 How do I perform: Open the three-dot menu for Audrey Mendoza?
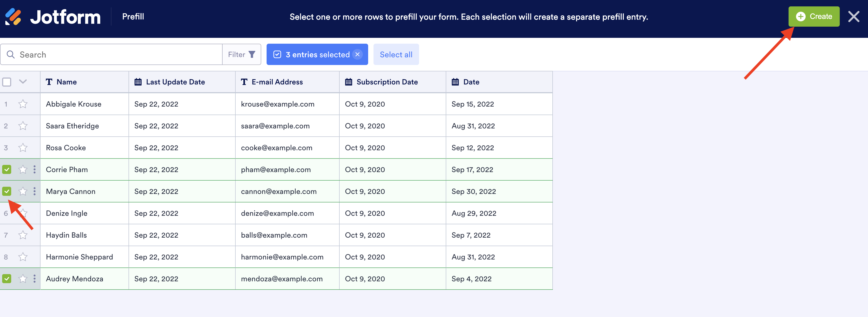point(34,279)
